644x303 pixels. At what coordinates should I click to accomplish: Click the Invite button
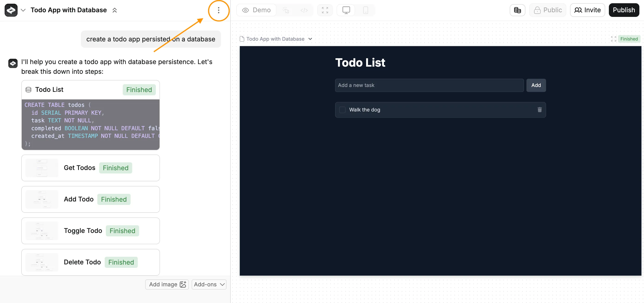(x=587, y=10)
